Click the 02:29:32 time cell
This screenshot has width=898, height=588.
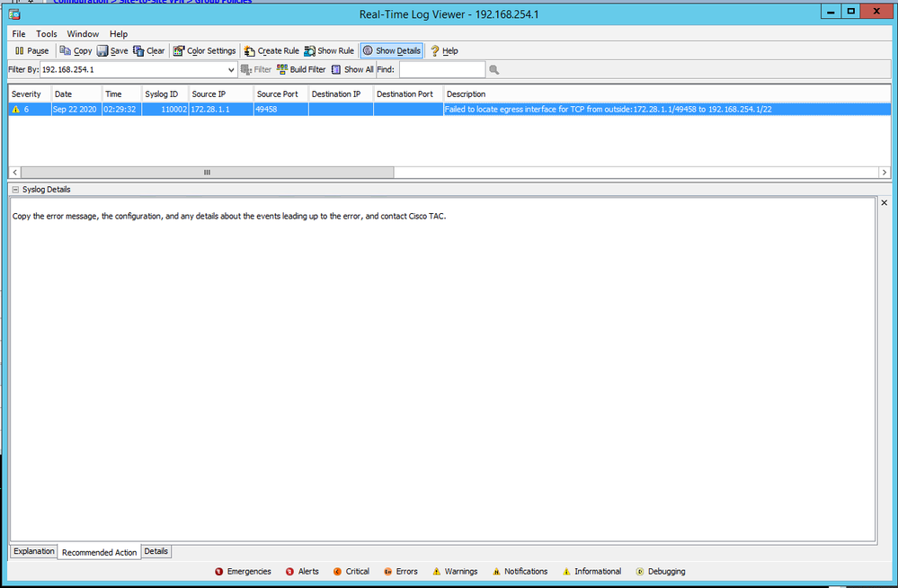click(121, 109)
